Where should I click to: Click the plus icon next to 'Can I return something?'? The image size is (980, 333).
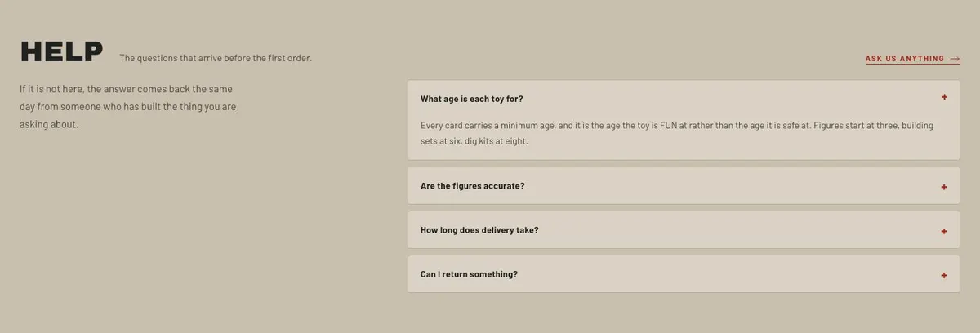[x=944, y=275]
